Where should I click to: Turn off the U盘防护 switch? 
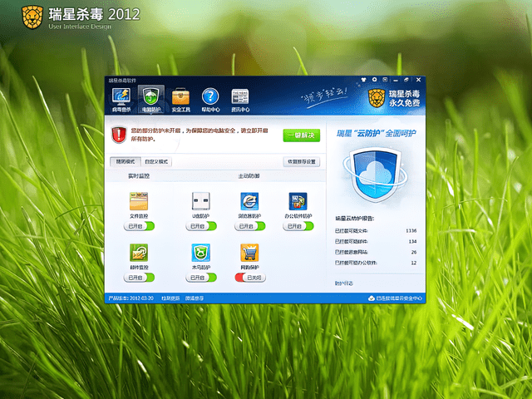click(x=201, y=226)
